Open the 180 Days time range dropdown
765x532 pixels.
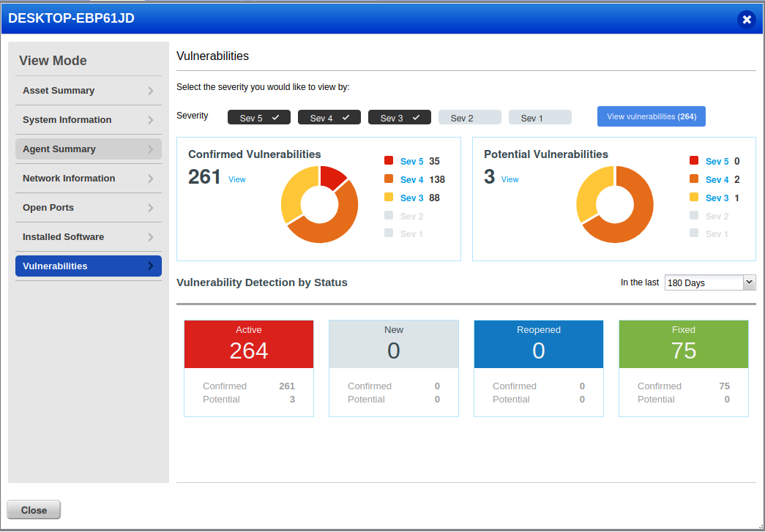710,282
